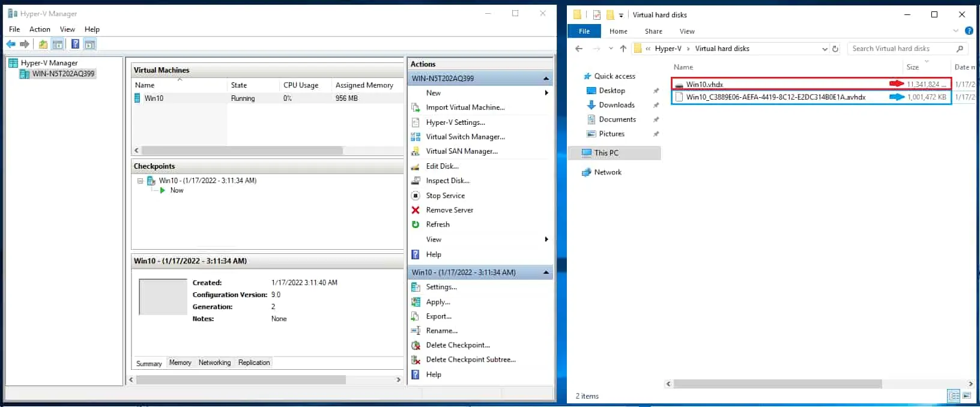Image resolution: width=980 pixels, height=407 pixels.
Task: Click the Help icon in Hyper-V toolbar
Action: (75, 44)
